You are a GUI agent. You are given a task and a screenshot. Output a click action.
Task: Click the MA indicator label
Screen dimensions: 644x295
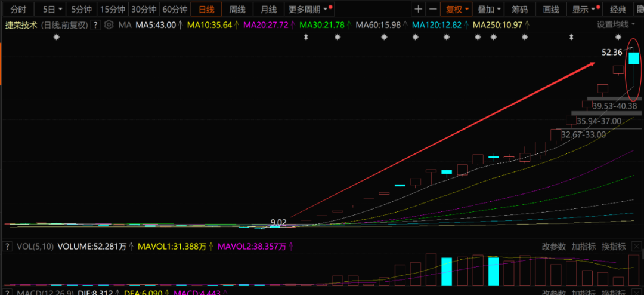[x=125, y=25]
